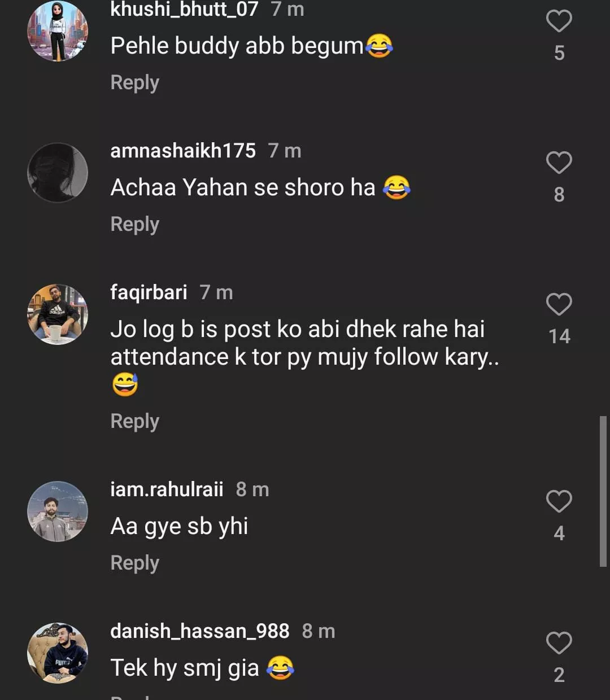Reply to faqirbari's attendance comment

pos(134,421)
